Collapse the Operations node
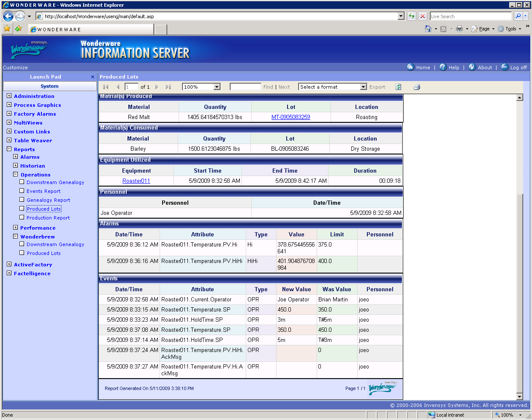This screenshot has height=420, width=532. point(15,174)
